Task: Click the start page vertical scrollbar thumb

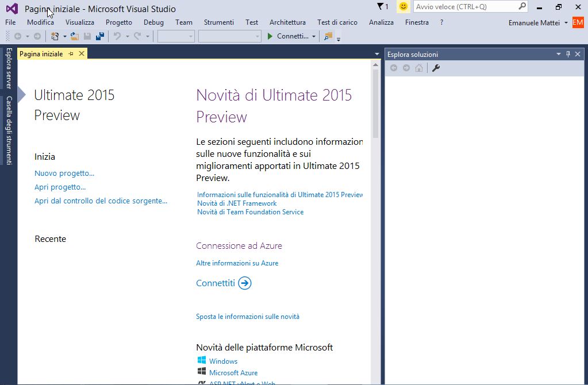Action: tap(376, 104)
